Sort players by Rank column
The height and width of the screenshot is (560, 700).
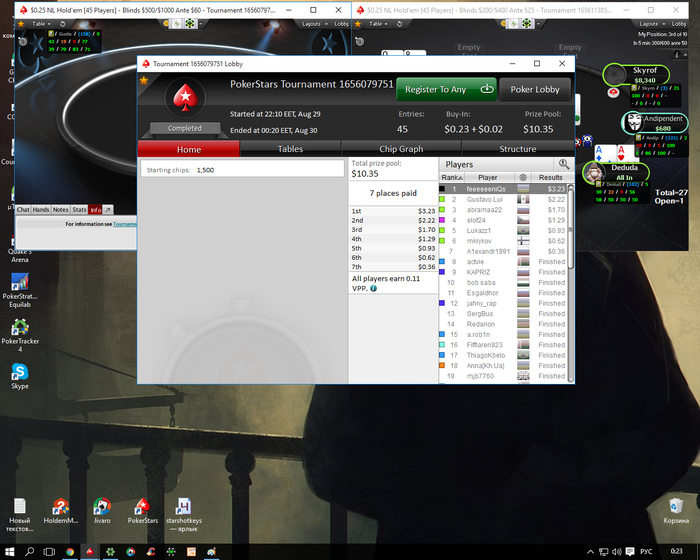[x=452, y=177]
